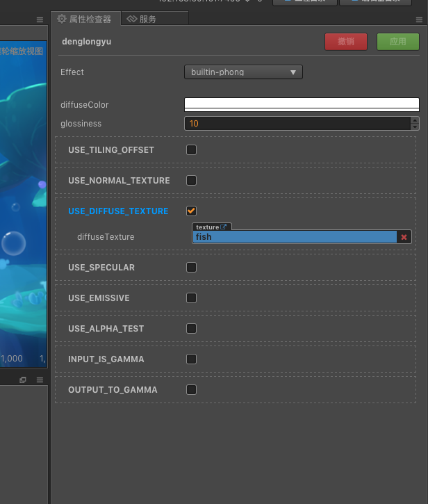Uncheck USE_DIFFUSE_TEXTURE checkbox
The width and height of the screenshot is (428, 504).
tap(191, 211)
